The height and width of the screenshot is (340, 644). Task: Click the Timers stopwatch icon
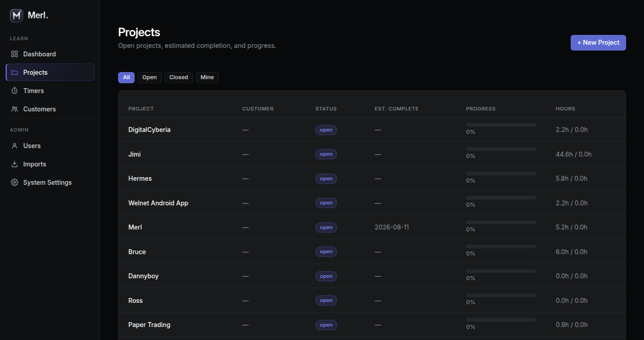point(15,91)
